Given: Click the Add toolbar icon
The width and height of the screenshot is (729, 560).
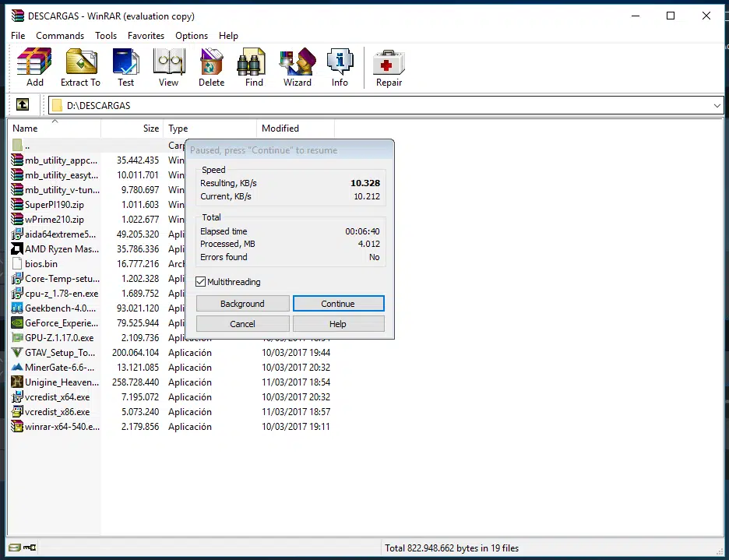Looking at the screenshot, I should [34, 62].
